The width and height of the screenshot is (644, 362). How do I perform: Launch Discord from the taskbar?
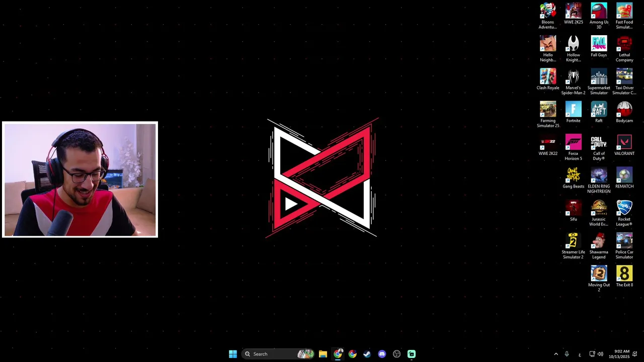click(x=382, y=354)
